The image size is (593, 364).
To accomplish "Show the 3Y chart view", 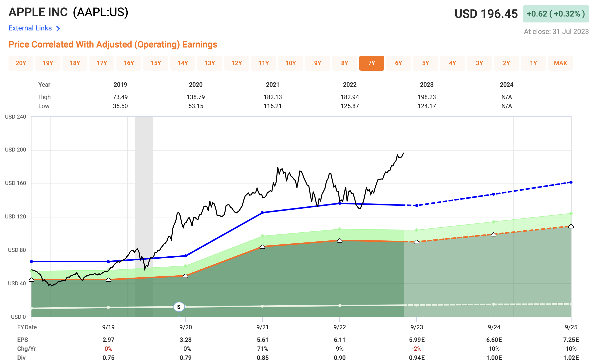I will click(480, 63).
